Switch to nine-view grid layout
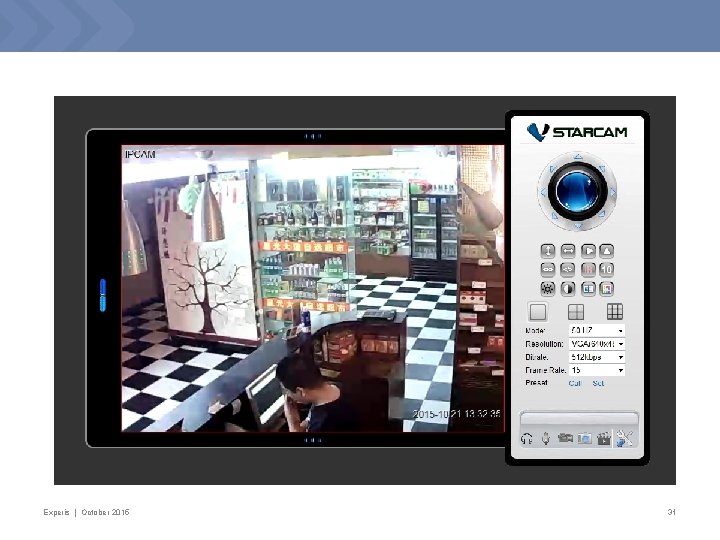The height and width of the screenshot is (540, 720). 615,312
